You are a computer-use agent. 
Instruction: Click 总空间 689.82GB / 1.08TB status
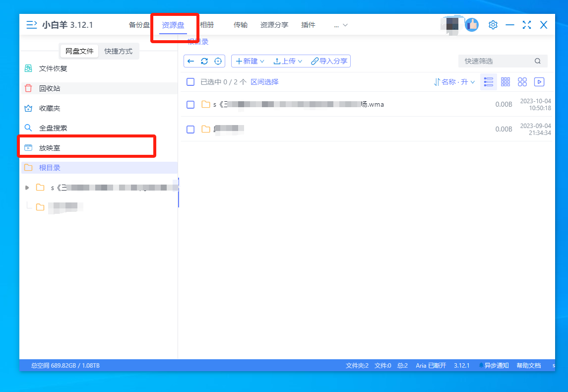[x=65, y=366]
